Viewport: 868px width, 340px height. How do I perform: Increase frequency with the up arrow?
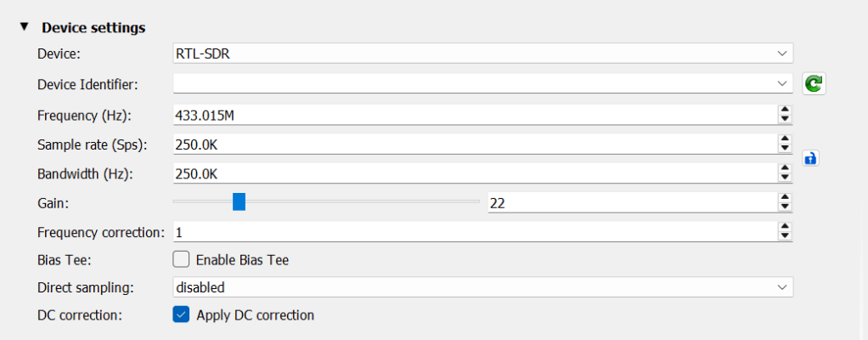click(786, 110)
